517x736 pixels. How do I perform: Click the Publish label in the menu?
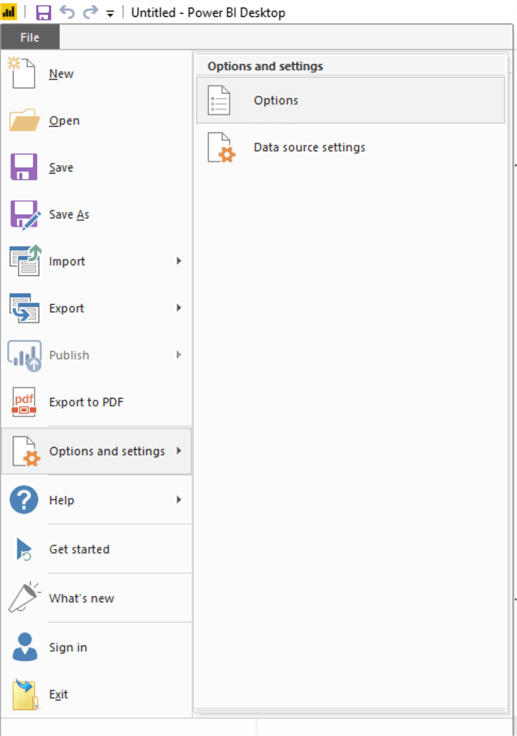pyautogui.click(x=69, y=355)
